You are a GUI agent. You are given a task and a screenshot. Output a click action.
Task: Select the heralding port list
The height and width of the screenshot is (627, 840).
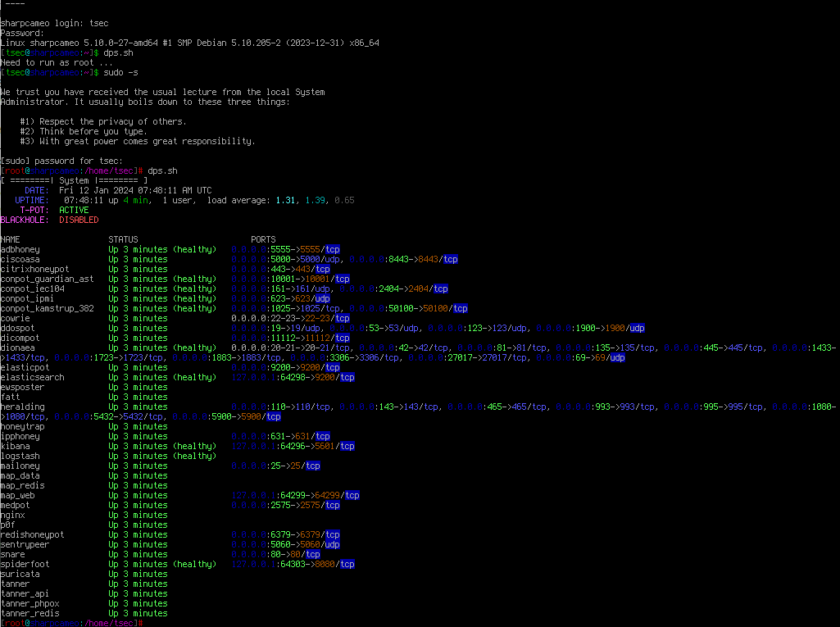(x=492, y=407)
